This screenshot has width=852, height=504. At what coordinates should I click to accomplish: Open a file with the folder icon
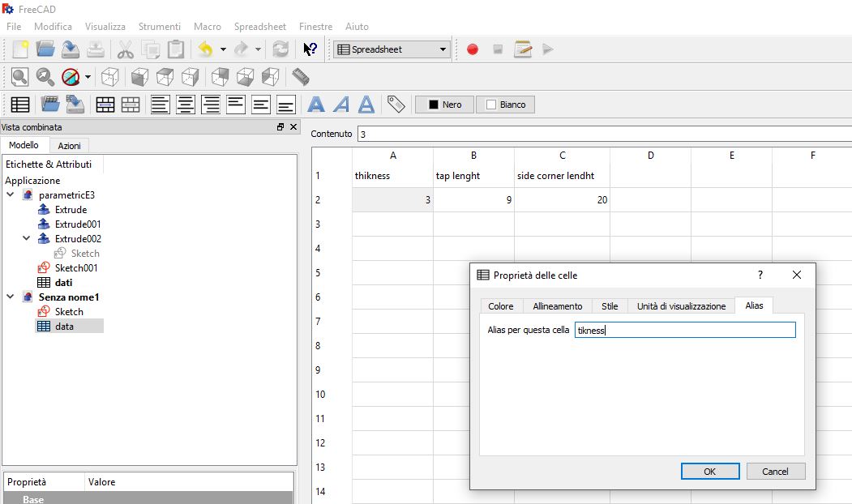click(45, 49)
